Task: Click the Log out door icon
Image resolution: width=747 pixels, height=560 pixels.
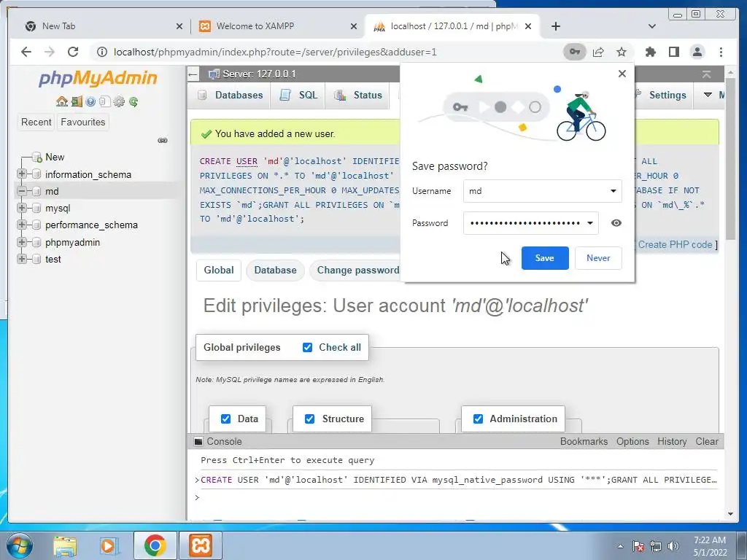Action: click(77, 101)
